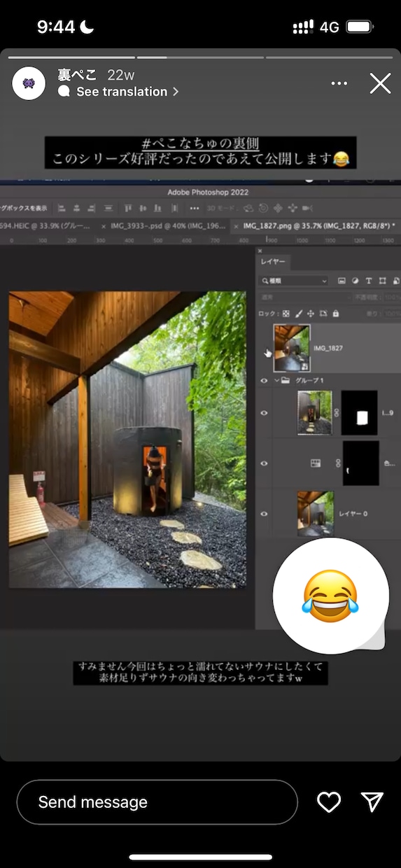Switch to the IMG_3933 psd document tab
Screen dimensions: 401x868
[x=168, y=227]
